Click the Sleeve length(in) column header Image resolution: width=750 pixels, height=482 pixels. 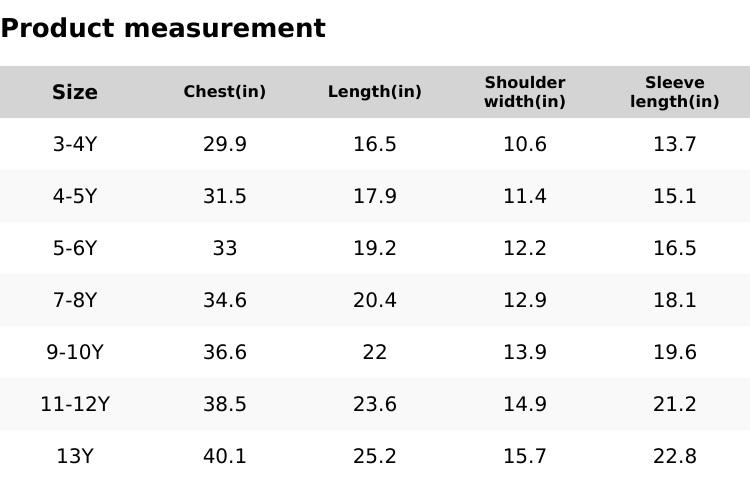[675, 92]
